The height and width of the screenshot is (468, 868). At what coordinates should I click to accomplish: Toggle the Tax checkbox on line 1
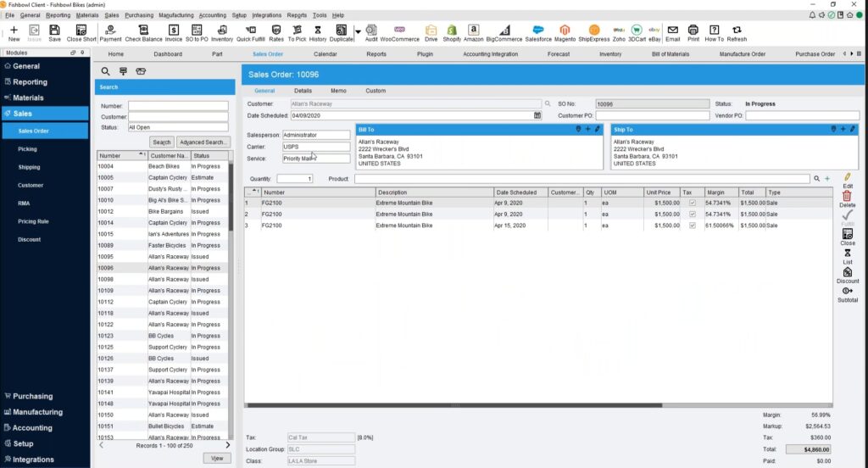(693, 203)
